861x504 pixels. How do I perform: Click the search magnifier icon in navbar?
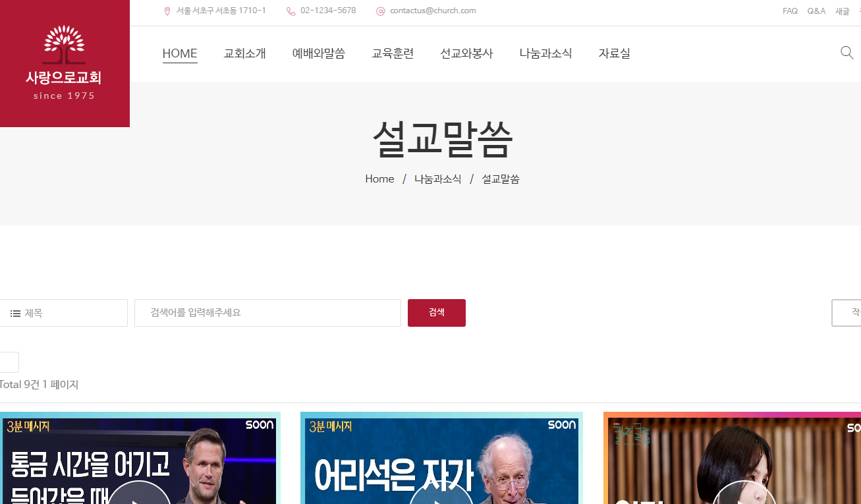click(x=847, y=53)
